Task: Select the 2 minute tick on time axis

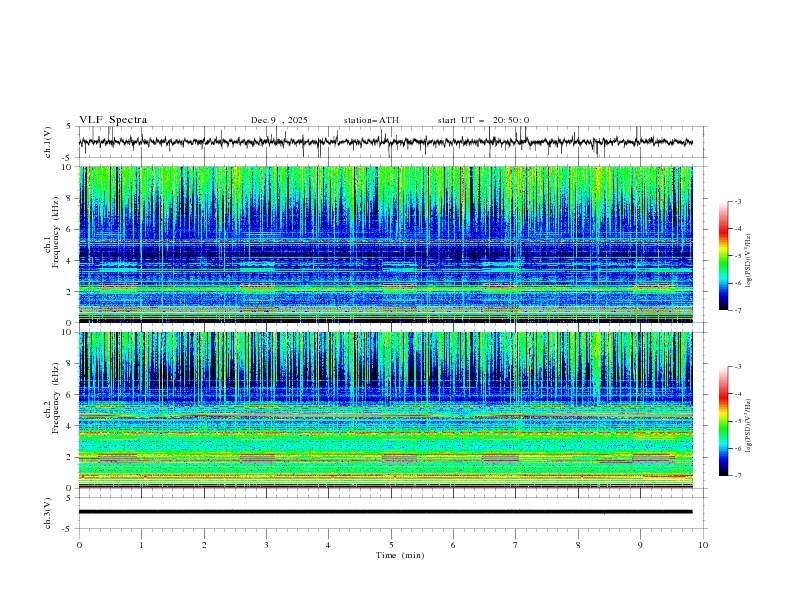Action: (x=204, y=545)
